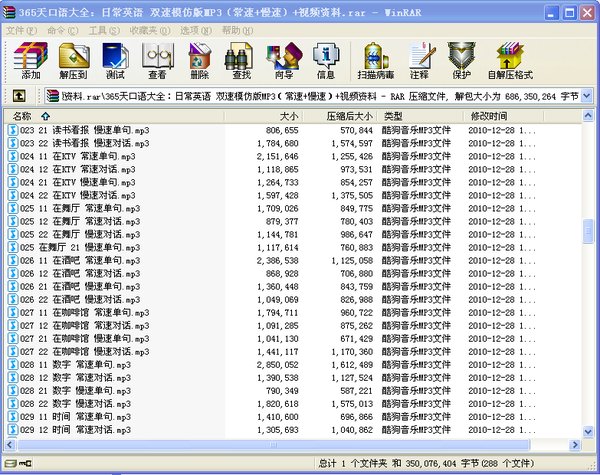Click the vertical scrollbar thumb

pos(588,231)
